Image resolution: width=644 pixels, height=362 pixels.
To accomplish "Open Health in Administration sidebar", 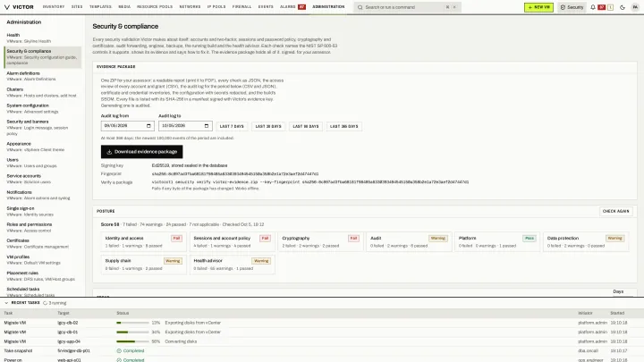I will pyautogui.click(x=43, y=38).
